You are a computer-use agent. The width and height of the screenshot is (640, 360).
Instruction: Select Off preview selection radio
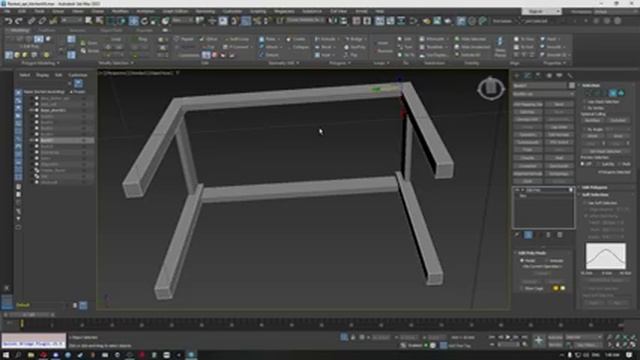tap(583, 164)
